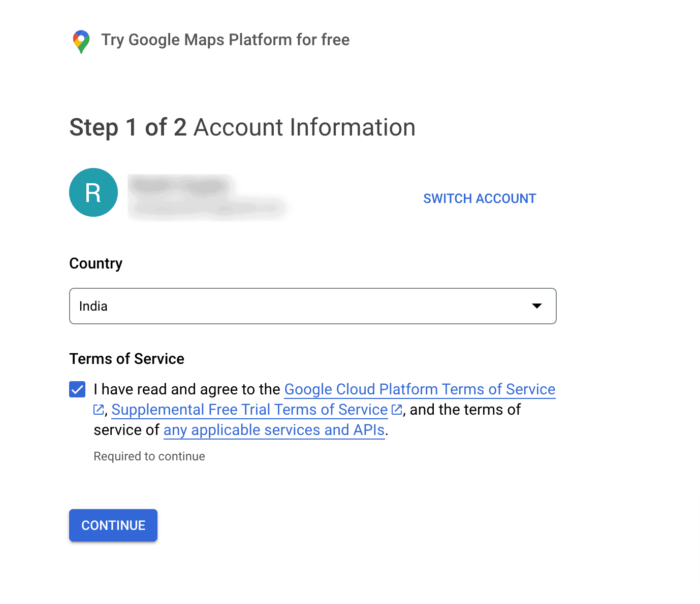
Task: Click the teal R account avatar
Action: 93,192
